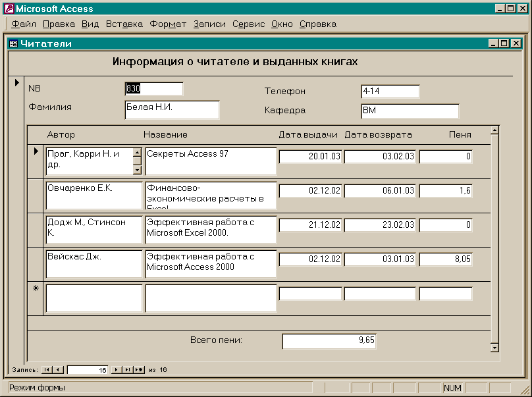Open the Окно menu

point(282,24)
